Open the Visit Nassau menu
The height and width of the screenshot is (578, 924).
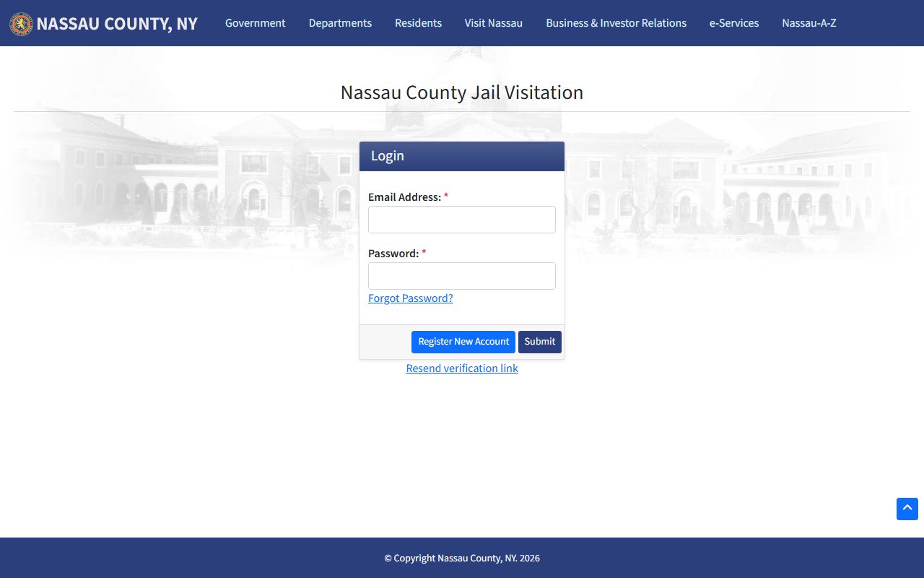(494, 23)
